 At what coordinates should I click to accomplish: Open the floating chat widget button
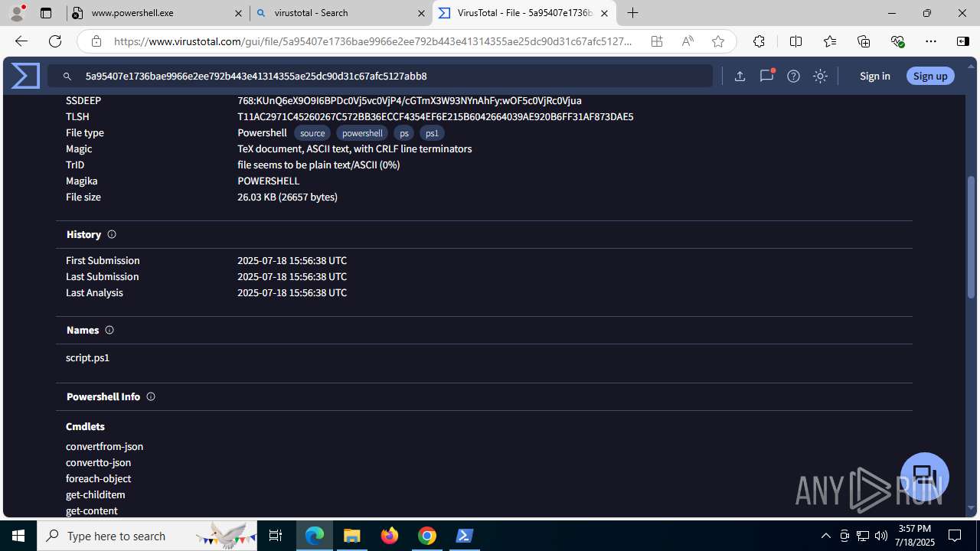pos(925,476)
